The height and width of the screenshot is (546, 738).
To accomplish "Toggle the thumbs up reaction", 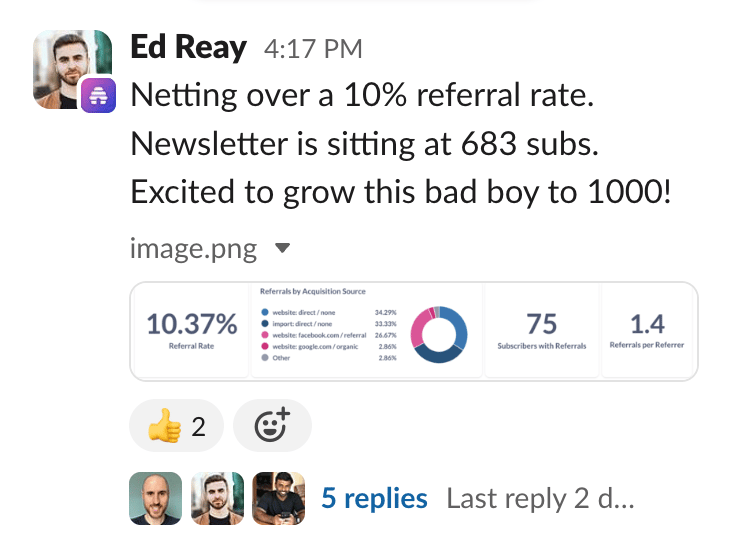I will [x=176, y=426].
